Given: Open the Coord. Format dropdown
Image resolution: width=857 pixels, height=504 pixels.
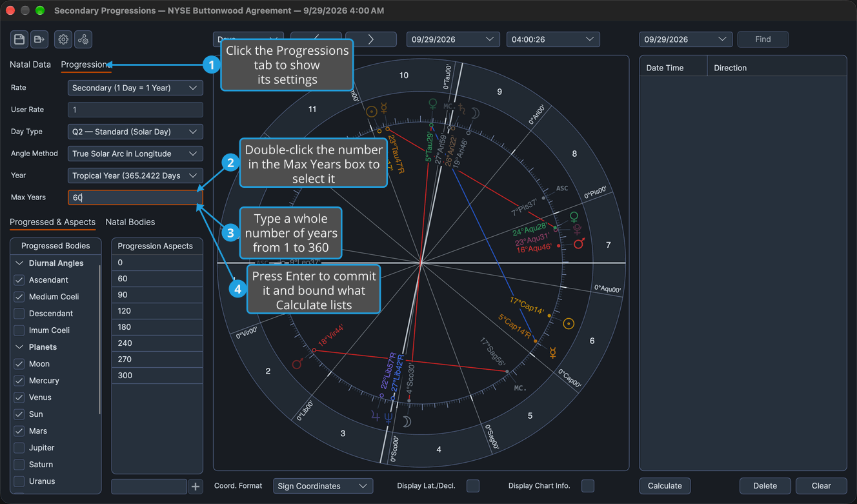Looking at the screenshot, I should (x=323, y=486).
